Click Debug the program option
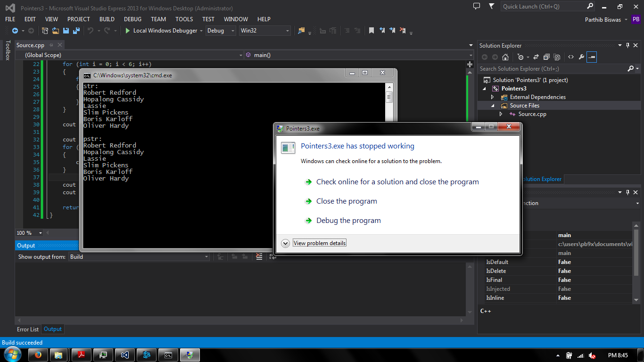 (x=348, y=221)
